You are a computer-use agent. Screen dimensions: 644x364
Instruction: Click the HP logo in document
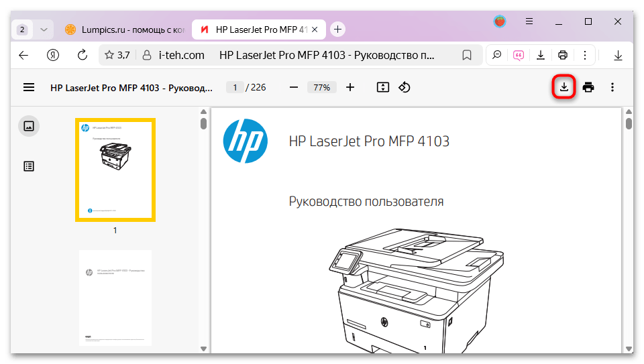pyautogui.click(x=246, y=141)
